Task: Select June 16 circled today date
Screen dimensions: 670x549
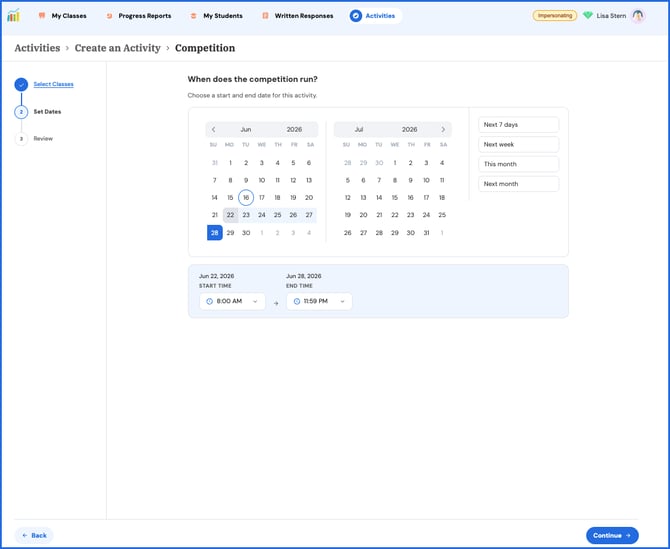Action: (246, 197)
